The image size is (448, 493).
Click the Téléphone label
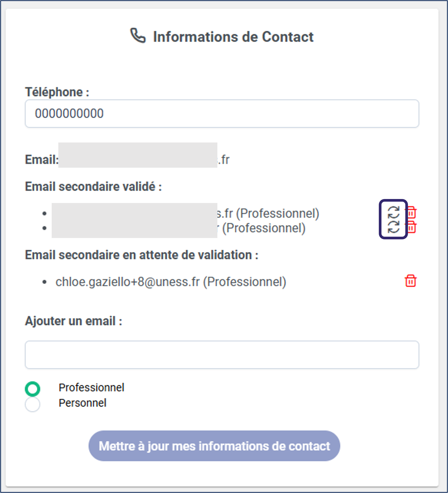57,92
